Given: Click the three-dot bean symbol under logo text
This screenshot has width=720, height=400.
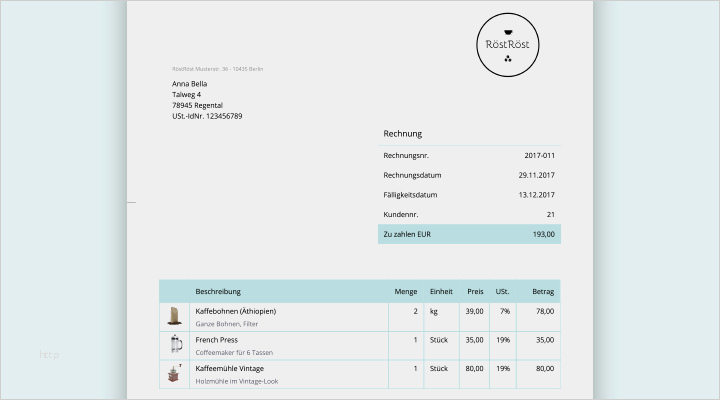Looking at the screenshot, I should point(506,61).
